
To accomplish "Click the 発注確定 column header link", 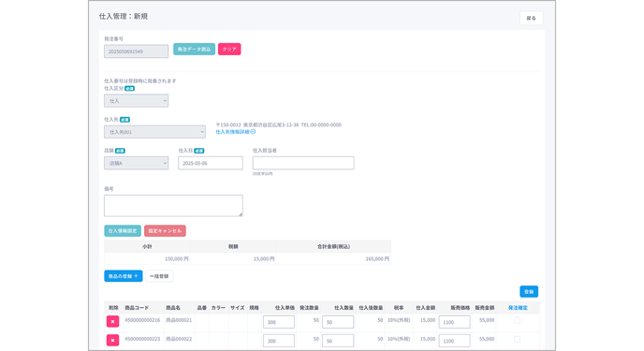I will [518, 308].
